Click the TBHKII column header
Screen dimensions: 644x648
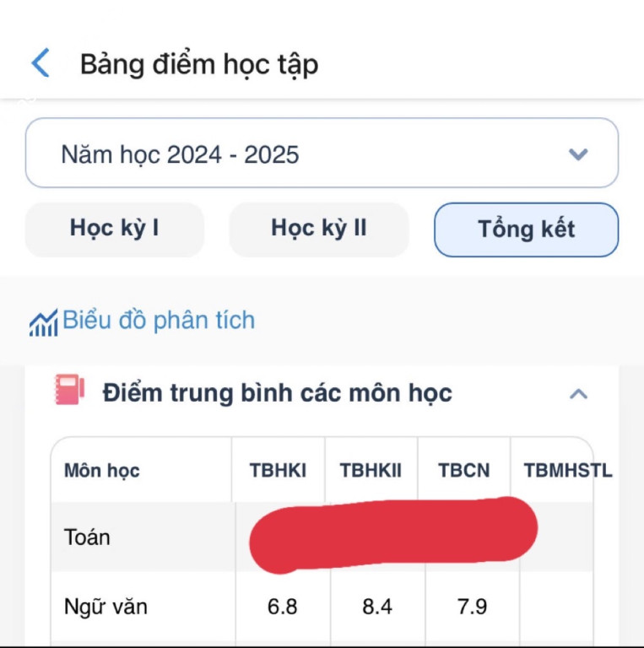pyautogui.click(x=370, y=471)
